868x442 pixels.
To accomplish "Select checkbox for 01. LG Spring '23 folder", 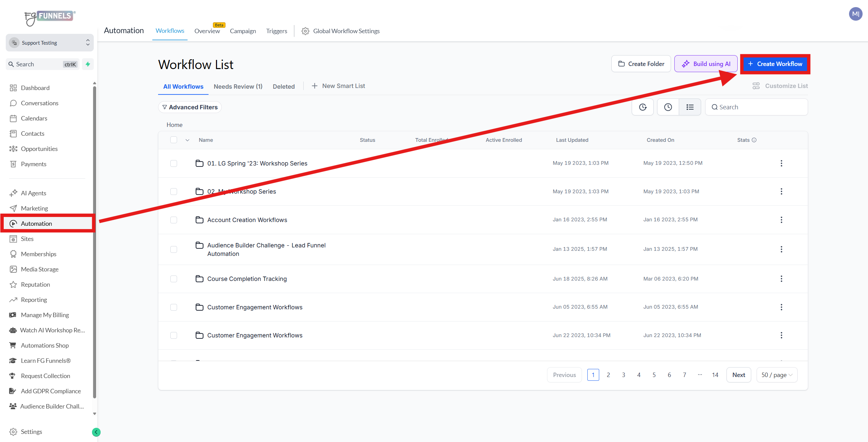I will click(174, 163).
